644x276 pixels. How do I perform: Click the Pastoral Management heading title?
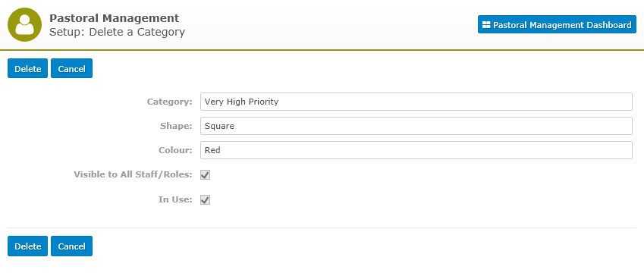point(115,18)
